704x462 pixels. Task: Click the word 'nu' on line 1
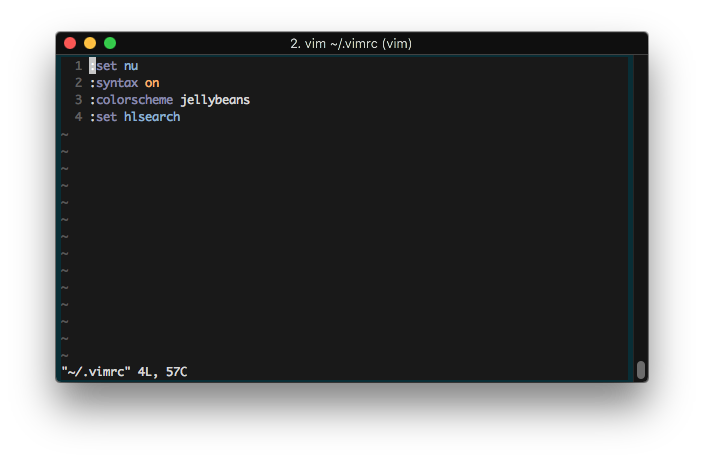pos(131,66)
